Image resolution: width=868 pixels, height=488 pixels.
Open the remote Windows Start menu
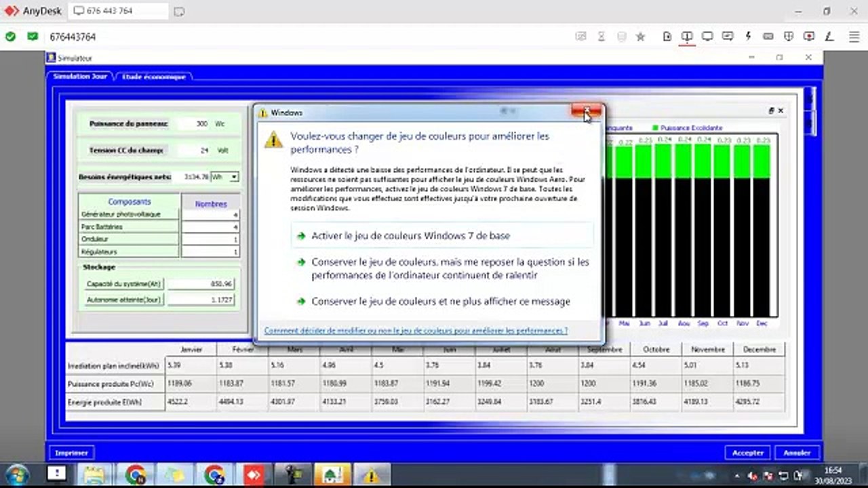pos(16,474)
